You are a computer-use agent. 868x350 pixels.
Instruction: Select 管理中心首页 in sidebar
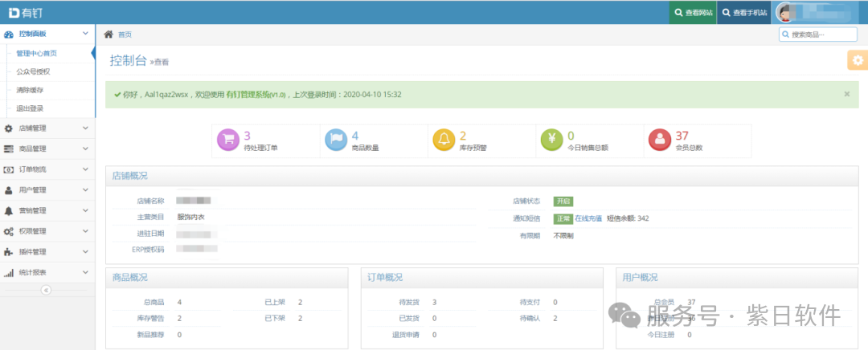pos(36,54)
